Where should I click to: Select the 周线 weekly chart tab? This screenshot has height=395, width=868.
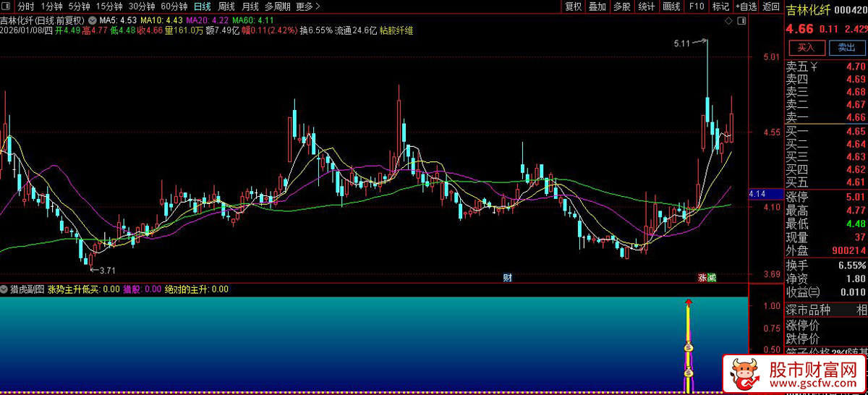[x=226, y=7]
